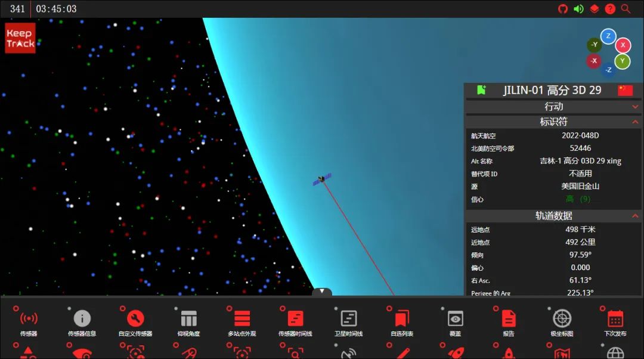Click the KeepTrack logo
This screenshot has width=644, height=359.
(x=20, y=38)
